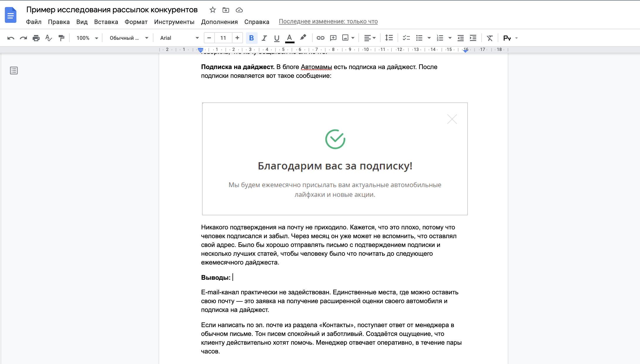Insert a numbered list
Image resolution: width=640 pixels, height=364 pixels.
click(440, 38)
